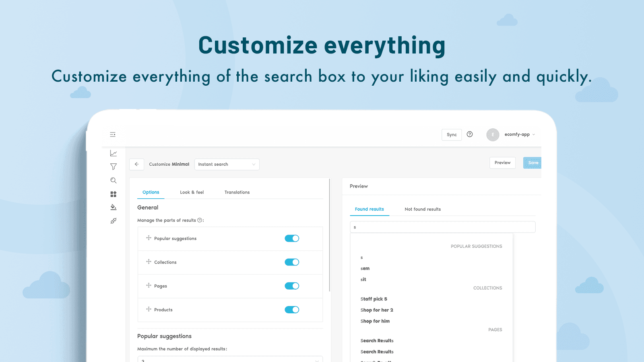Viewport: 644px width, 362px height.
Task: Click the Sync button
Action: (451, 134)
